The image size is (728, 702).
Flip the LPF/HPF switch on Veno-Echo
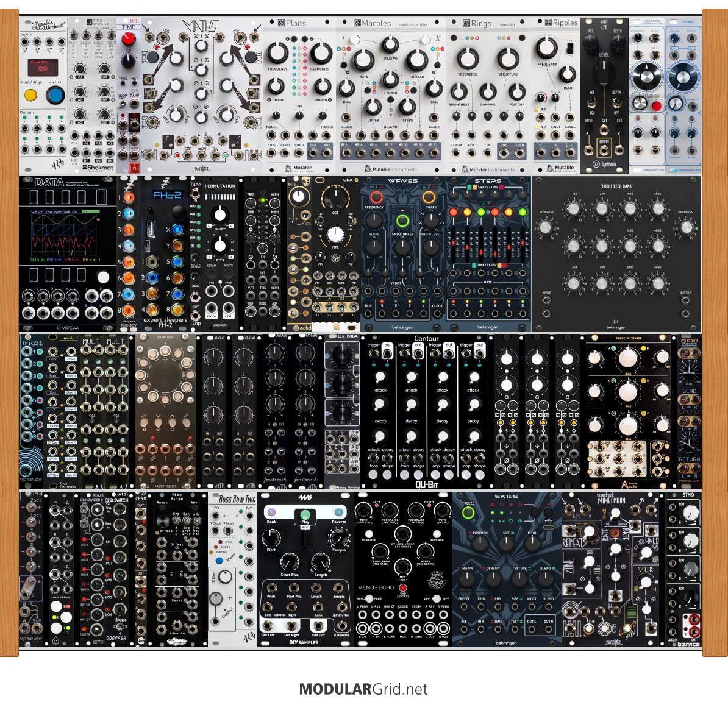[x=435, y=598]
